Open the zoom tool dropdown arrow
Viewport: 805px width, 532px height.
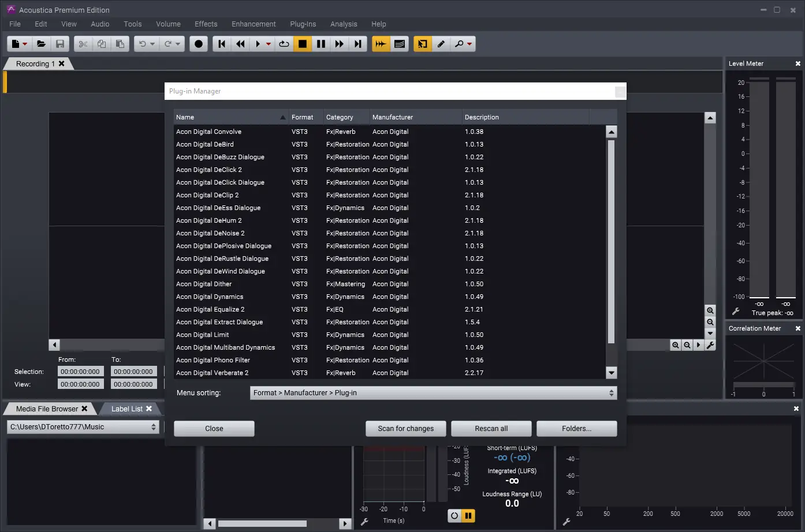click(x=469, y=44)
